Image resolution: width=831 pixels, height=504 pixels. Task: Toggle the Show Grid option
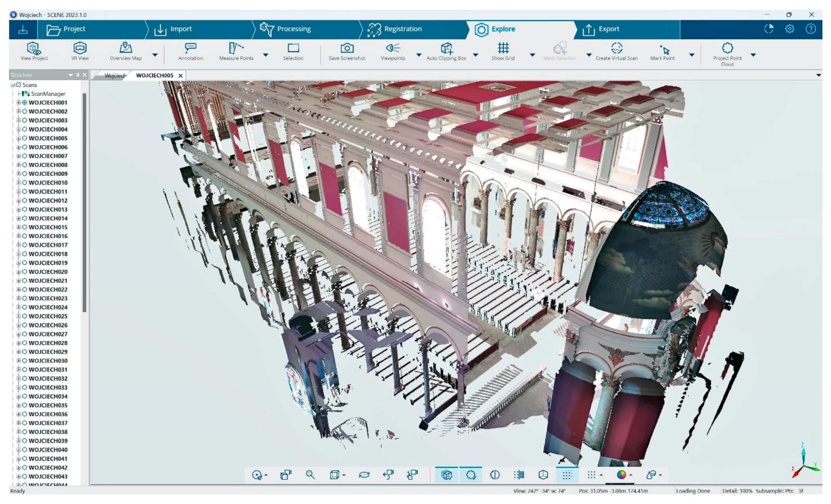click(x=503, y=48)
